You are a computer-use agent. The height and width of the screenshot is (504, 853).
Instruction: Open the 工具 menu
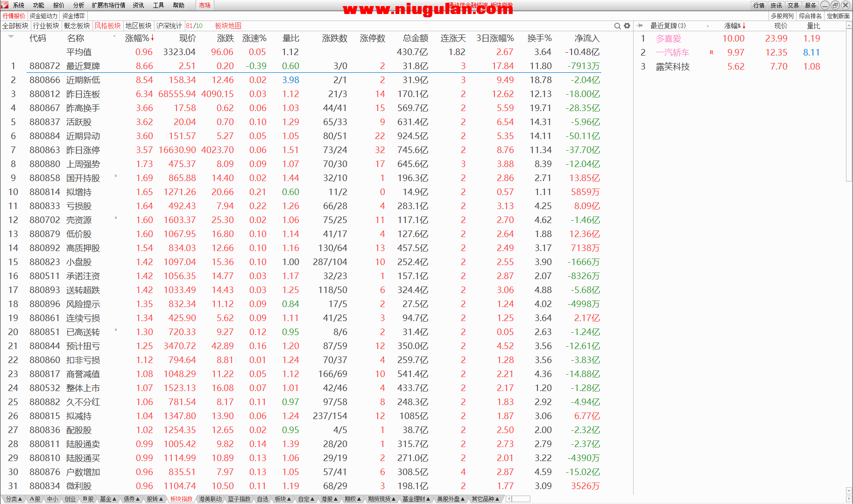click(159, 5)
